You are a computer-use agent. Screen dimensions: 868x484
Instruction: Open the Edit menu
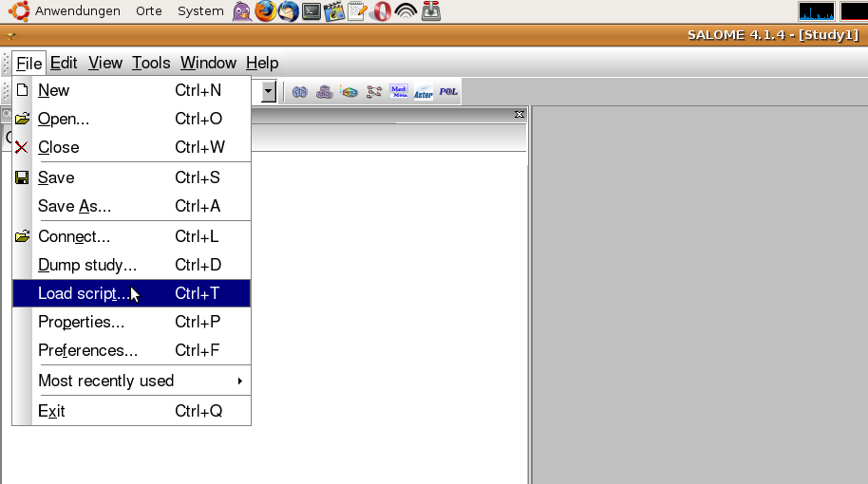64,63
